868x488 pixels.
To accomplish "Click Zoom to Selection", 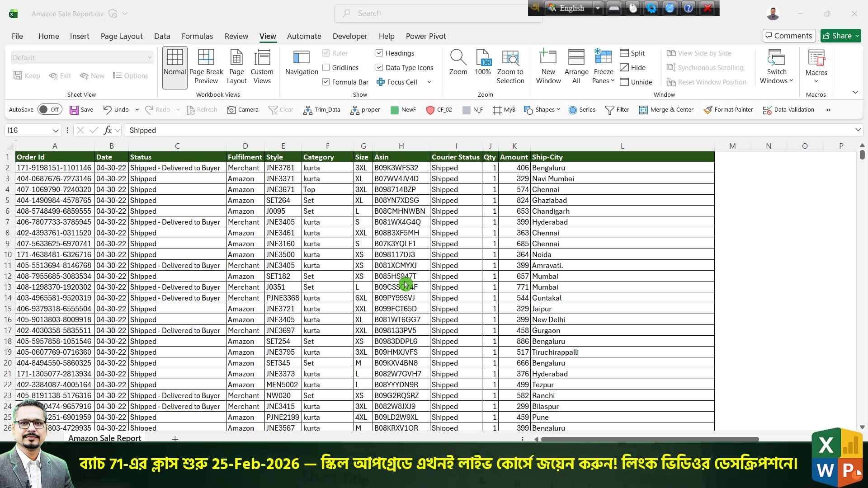I will 510,67.
